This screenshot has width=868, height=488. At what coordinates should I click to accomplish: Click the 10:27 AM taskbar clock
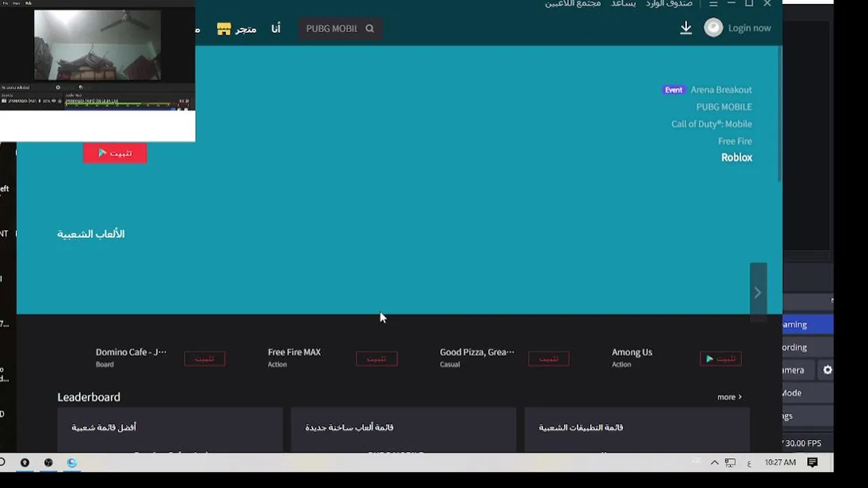tap(780, 462)
